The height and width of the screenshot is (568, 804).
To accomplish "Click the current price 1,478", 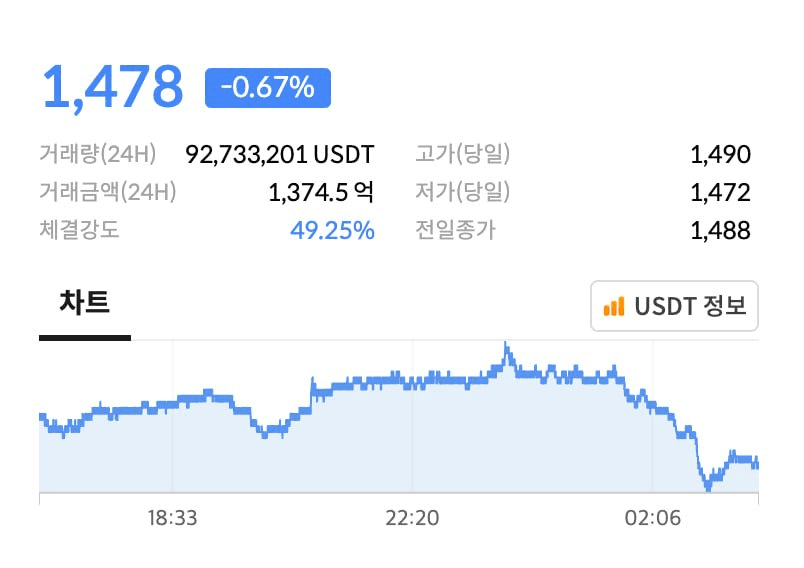I will pos(112,87).
